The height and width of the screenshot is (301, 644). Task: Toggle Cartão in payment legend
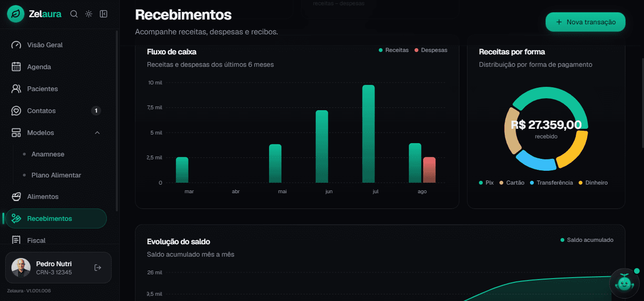(x=511, y=183)
